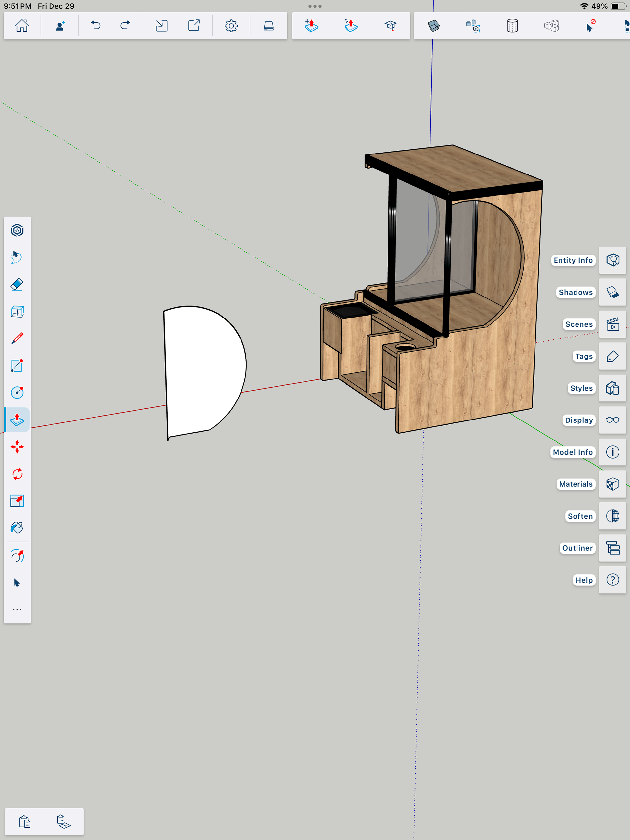630x840 pixels.
Task: Go to the Home screen
Action: tap(22, 26)
